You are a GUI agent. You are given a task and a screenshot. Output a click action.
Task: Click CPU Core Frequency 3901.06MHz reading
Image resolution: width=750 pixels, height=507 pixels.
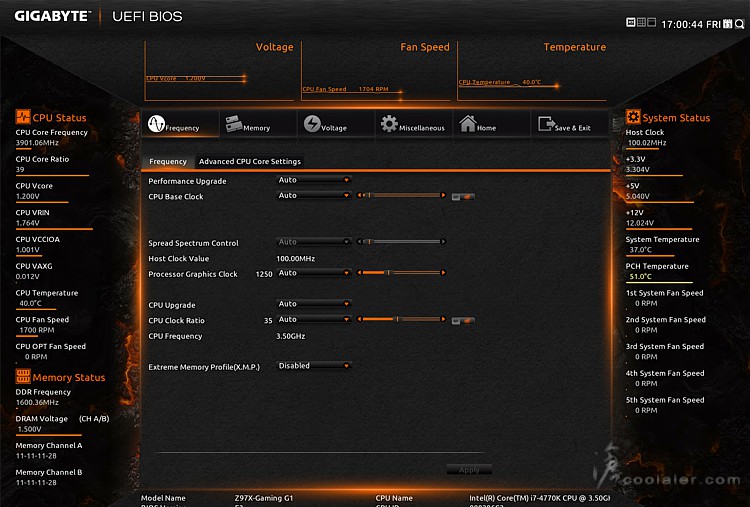tap(37, 143)
